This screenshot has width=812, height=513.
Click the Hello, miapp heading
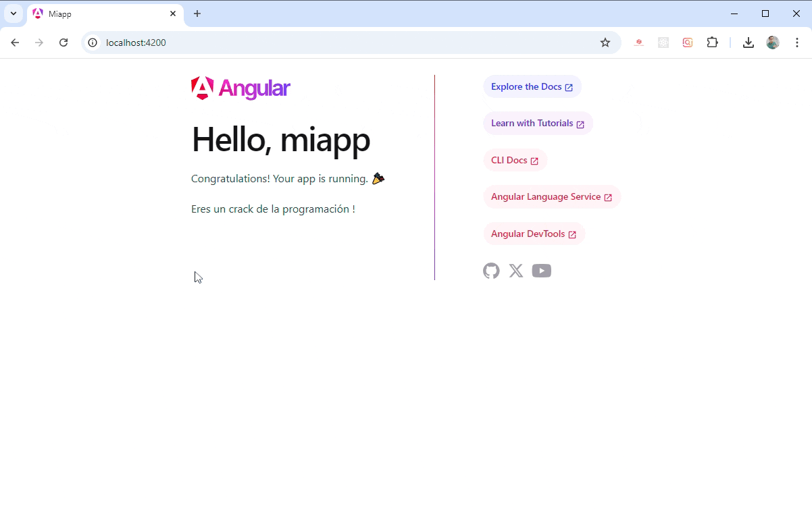tap(281, 139)
